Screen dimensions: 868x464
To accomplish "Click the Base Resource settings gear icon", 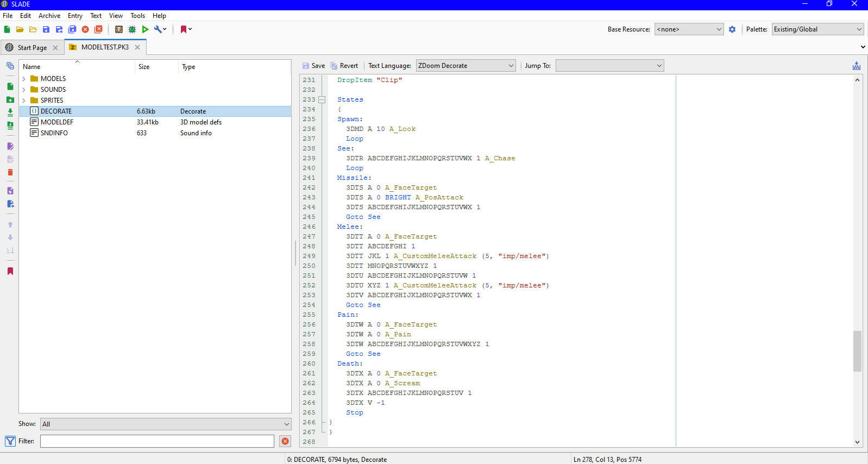I will (x=732, y=29).
